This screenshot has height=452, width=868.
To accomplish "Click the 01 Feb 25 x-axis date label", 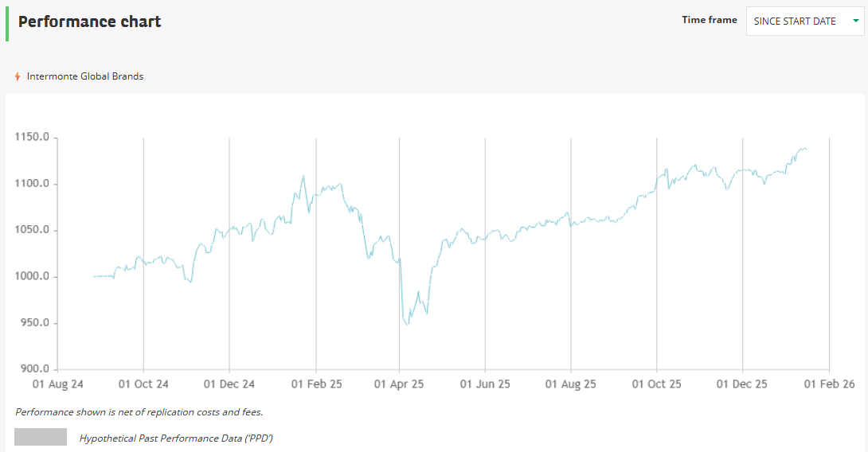I will pyautogui.click(x=316, y=384).
